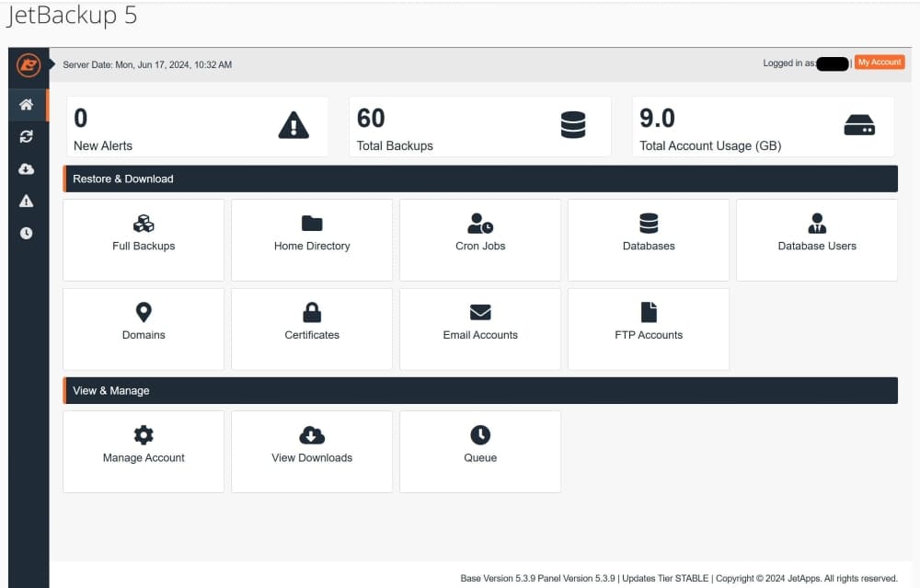
Task: Expand sidebar using the arrow next to Server Date
Action: point(52,64)
